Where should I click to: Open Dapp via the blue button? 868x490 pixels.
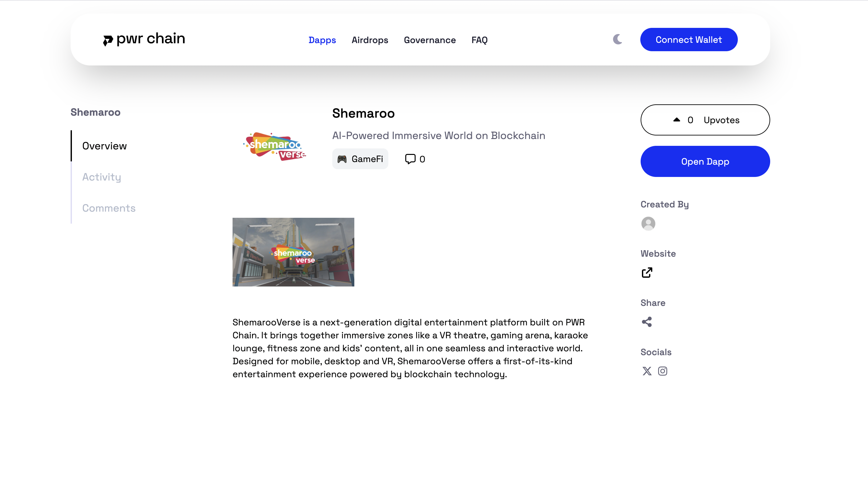coord(705,161)
